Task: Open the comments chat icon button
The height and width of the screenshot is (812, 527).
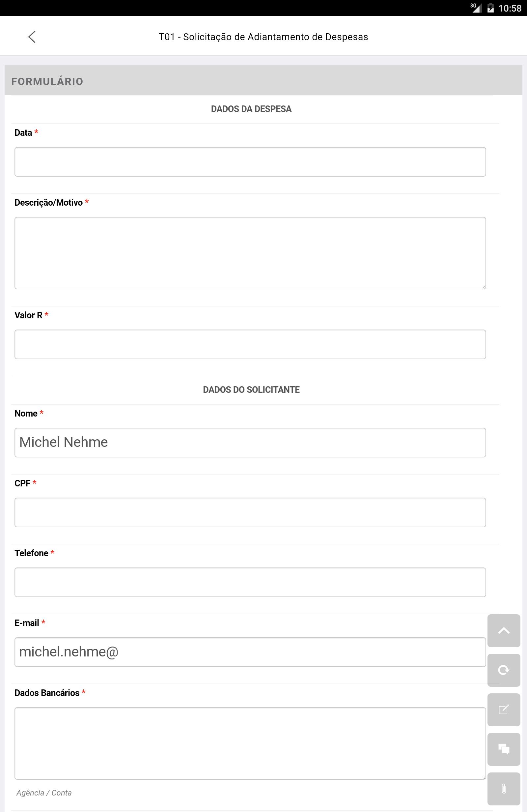Action: (x=504, y=749)
